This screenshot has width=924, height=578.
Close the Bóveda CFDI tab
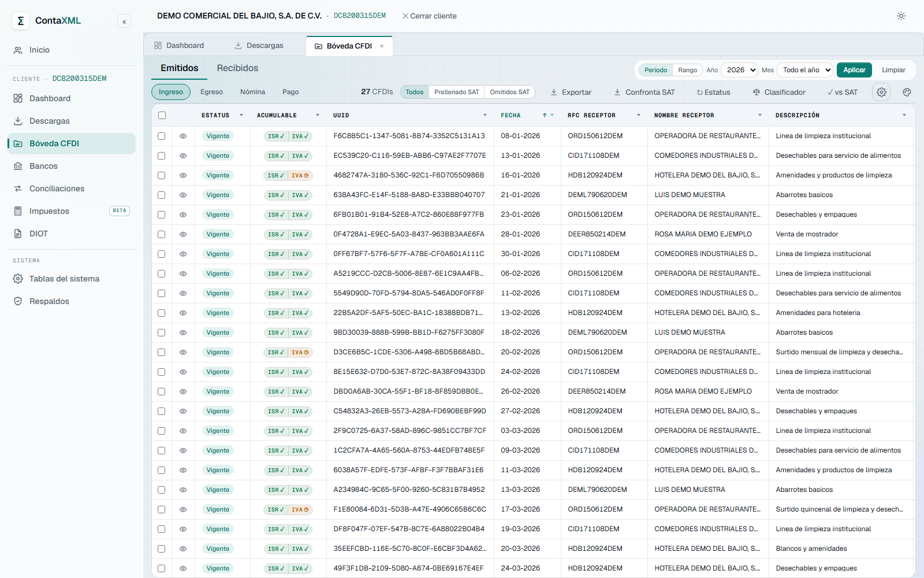click(382, 46)
